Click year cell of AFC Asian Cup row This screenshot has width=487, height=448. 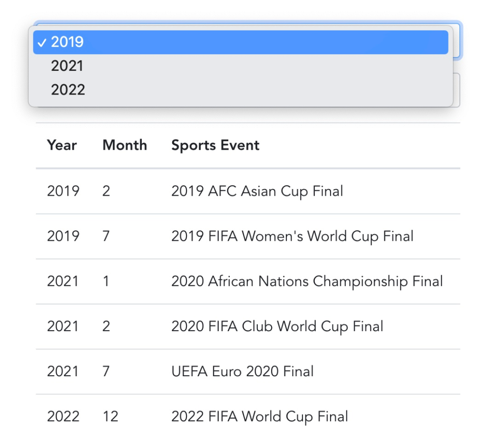[x=63, y=191]
